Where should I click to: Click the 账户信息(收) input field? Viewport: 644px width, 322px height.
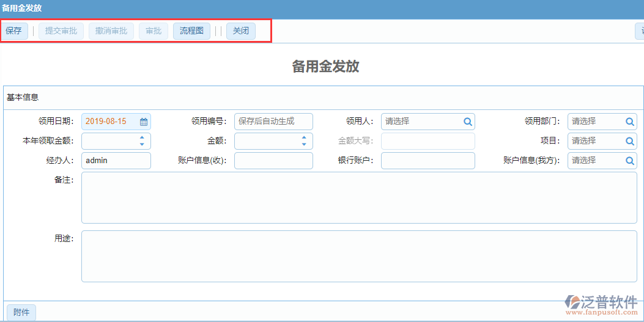click(x=273, y=161)
